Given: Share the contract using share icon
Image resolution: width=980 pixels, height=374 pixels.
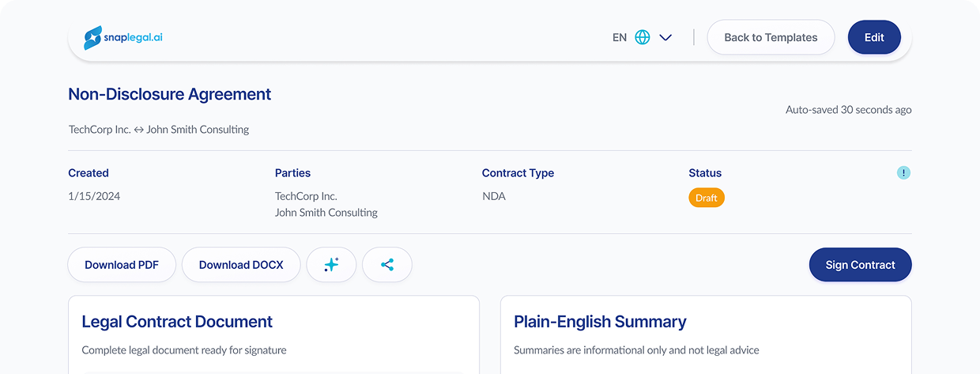Looking at the screenshot, I should 387,265.
